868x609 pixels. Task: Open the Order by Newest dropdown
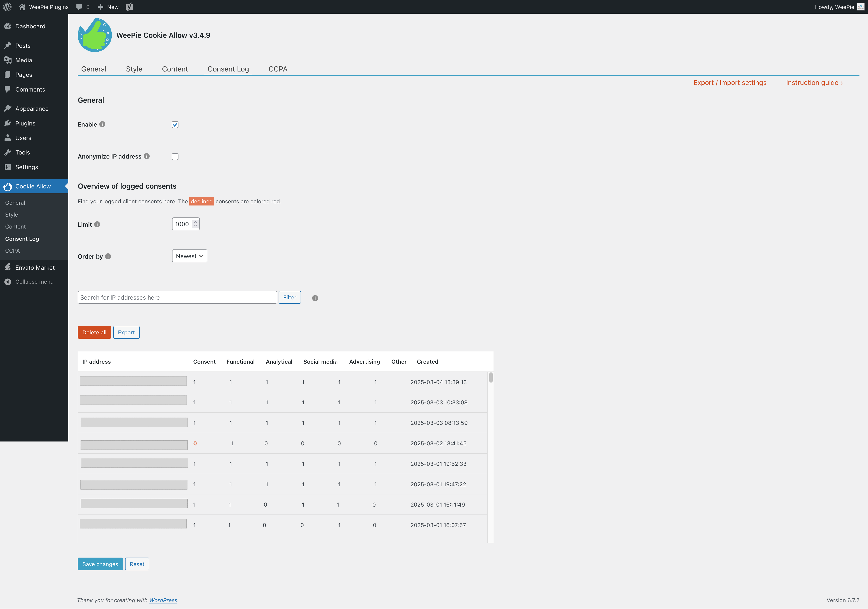click(x=189, y=256)
